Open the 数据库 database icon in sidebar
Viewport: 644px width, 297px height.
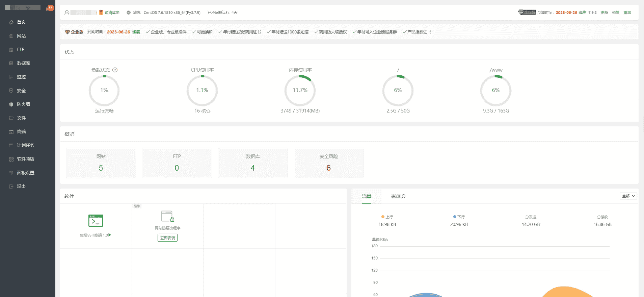coord(11,63)
